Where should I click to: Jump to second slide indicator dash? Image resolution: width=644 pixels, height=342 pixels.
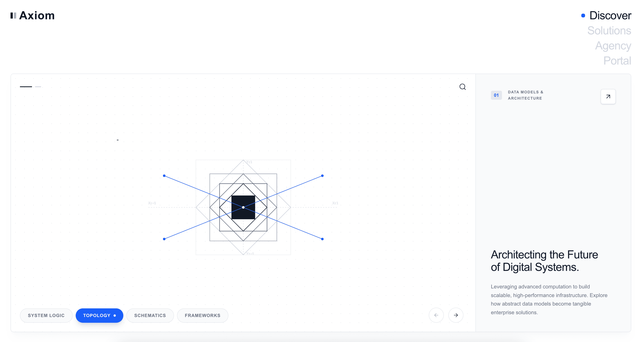point(38,87)
